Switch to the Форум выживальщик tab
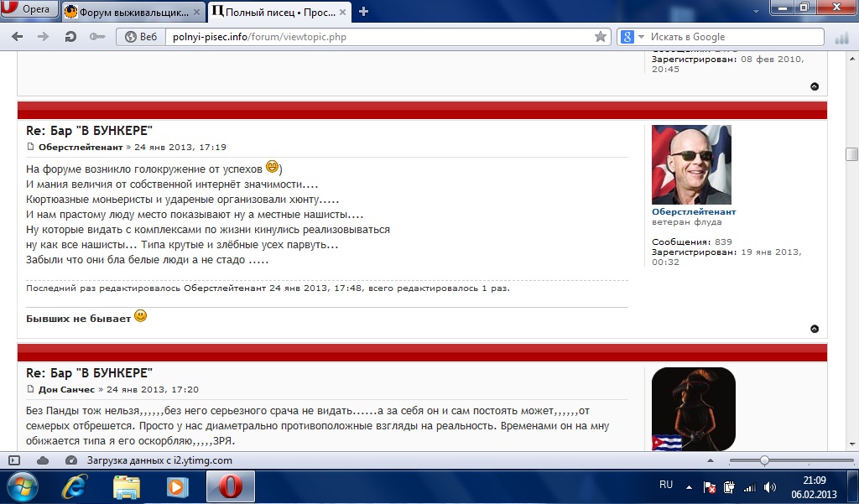This screenshot has width=859, height=504. (x=132, y=12)
